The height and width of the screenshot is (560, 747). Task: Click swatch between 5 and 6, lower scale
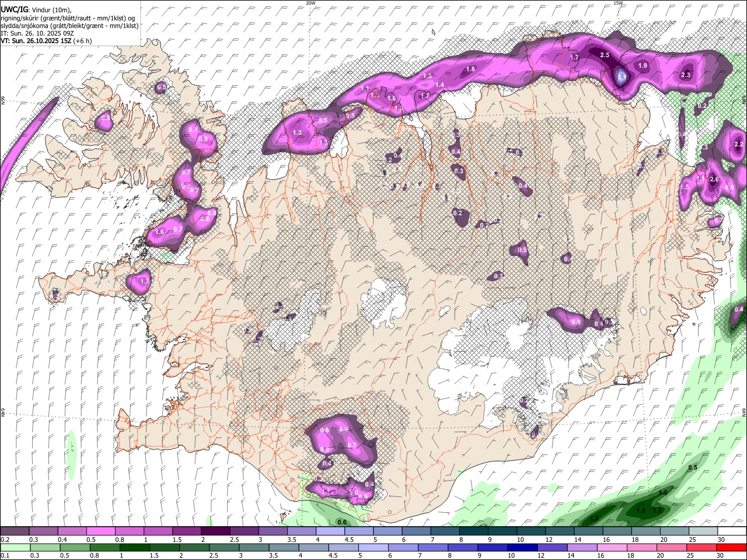373,547
